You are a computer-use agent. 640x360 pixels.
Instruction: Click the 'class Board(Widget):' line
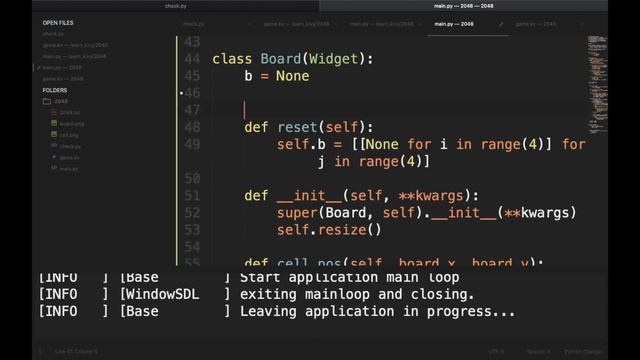(293, 59)
